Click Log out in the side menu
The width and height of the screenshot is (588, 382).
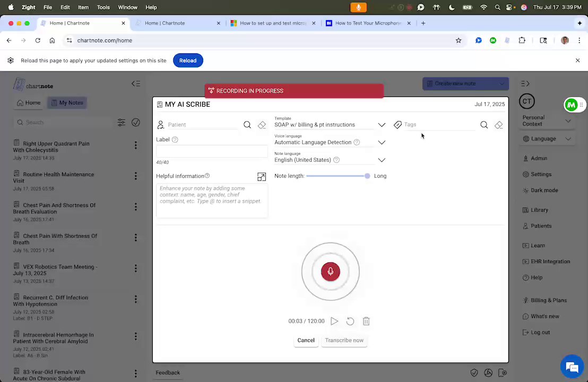coord(536,333)
